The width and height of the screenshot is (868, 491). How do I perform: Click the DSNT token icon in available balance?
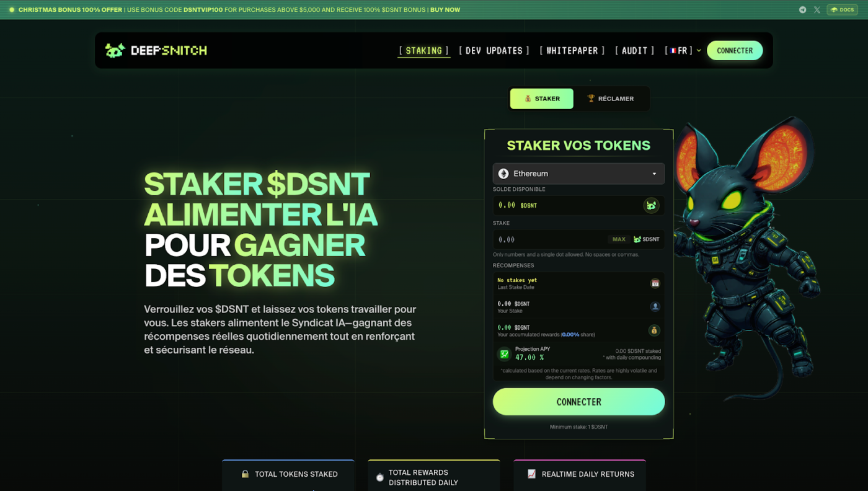click(651, 205)
